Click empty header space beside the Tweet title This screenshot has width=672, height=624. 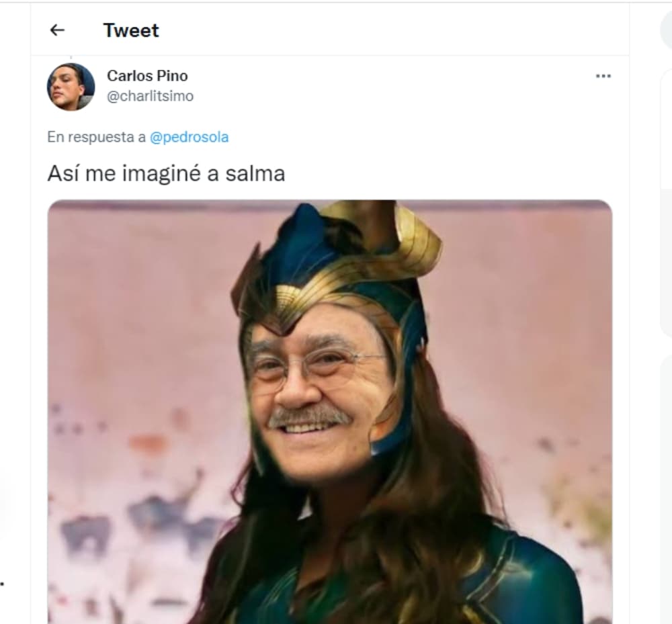386,30
